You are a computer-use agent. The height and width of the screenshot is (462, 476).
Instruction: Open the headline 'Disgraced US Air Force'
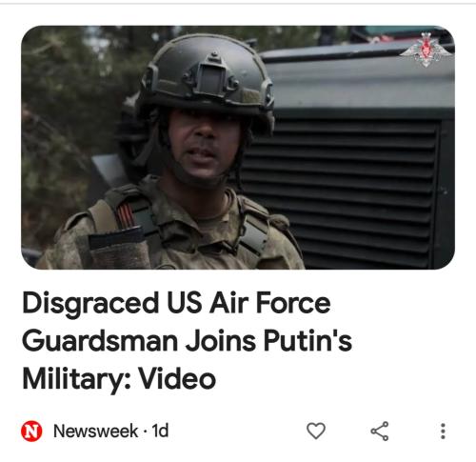pos(176,303)
